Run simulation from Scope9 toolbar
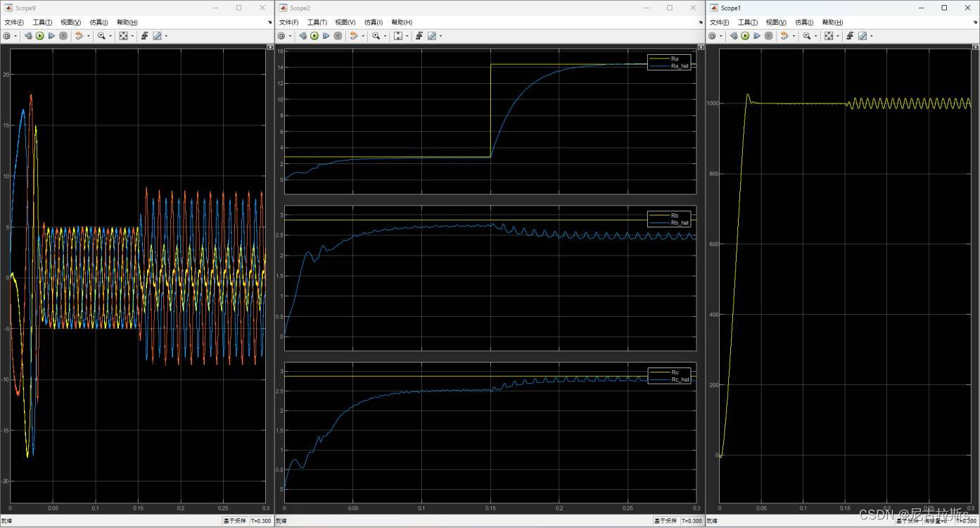 point(39,36)
